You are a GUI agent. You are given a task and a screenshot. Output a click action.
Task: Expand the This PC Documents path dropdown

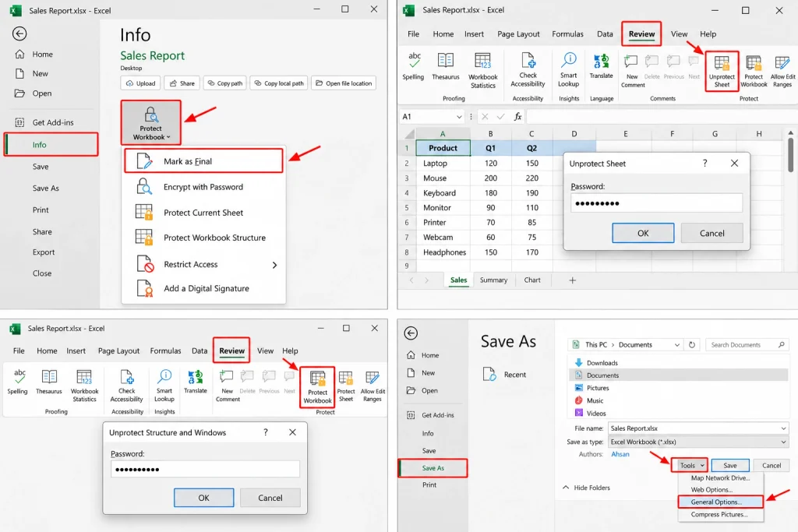tap(677, 345)
